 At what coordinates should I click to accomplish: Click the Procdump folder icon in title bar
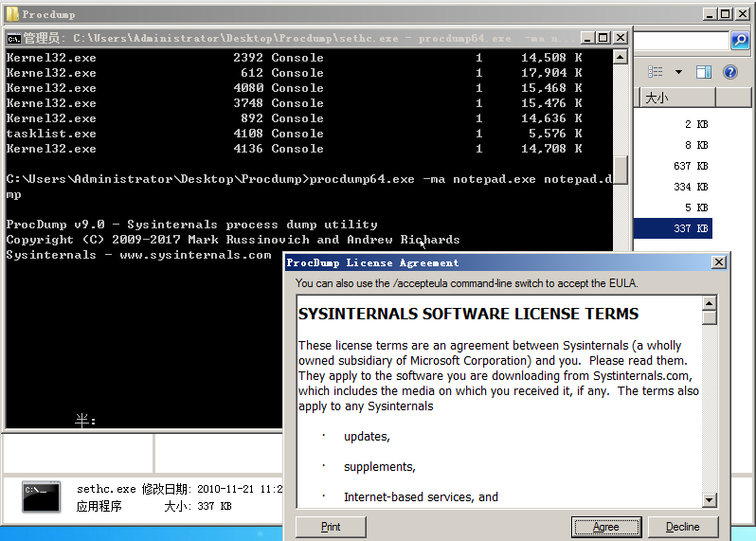pyautogui.click(x=12, y=14)
